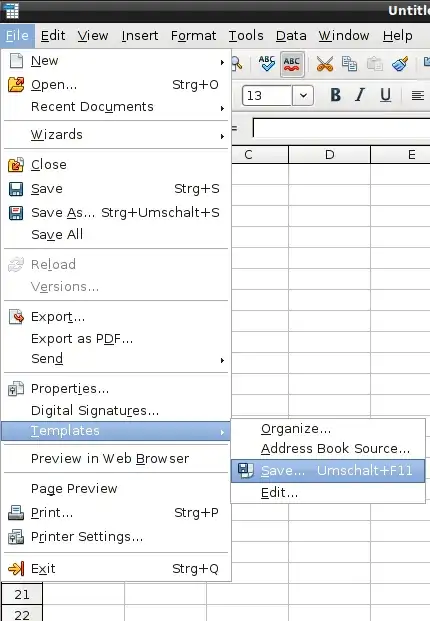Toggle Italic formatting button
The image size is (430, 621).
click(360, 95)
